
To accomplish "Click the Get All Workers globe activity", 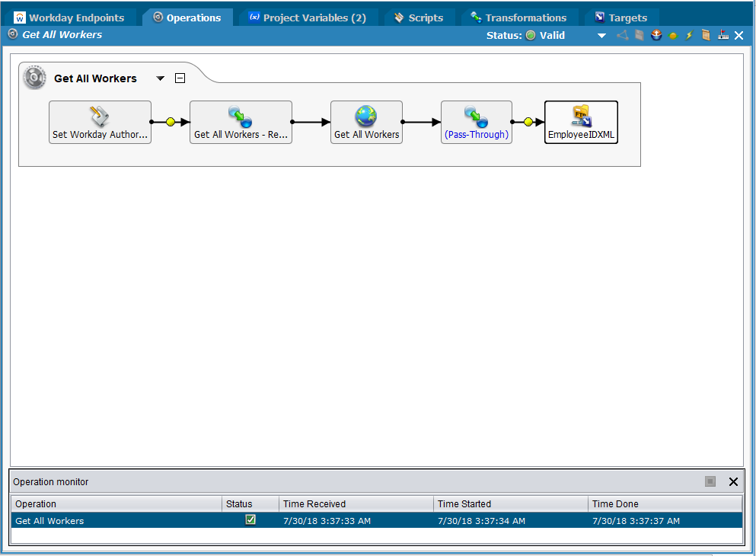I will pyautogui.click(x=366, y=122).
